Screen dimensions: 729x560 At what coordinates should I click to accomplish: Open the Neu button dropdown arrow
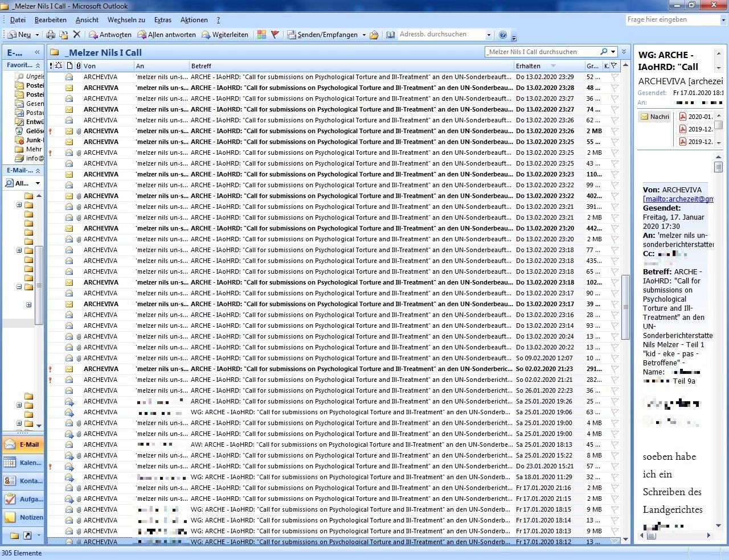(x=38, y=35)
